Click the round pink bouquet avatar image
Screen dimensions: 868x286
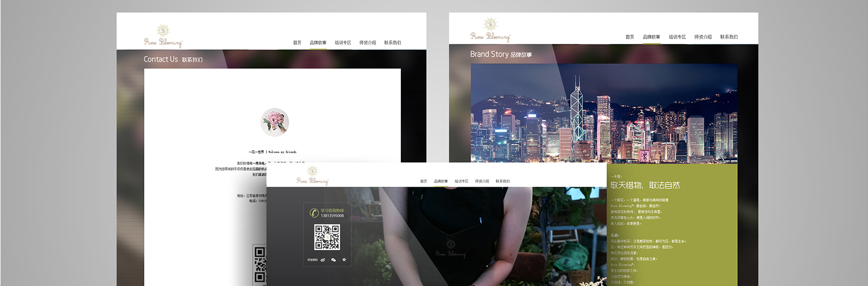(x=275, y=122)
